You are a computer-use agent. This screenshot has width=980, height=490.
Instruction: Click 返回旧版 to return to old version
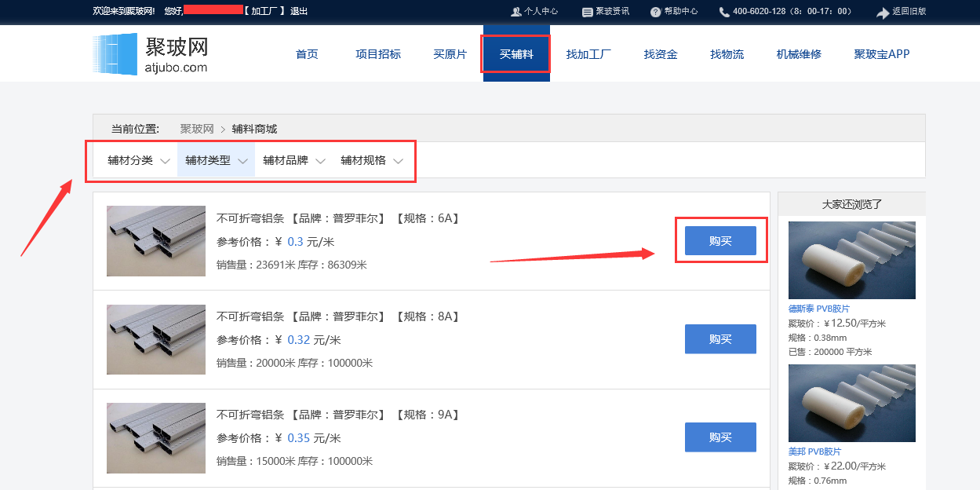(909, 12)
